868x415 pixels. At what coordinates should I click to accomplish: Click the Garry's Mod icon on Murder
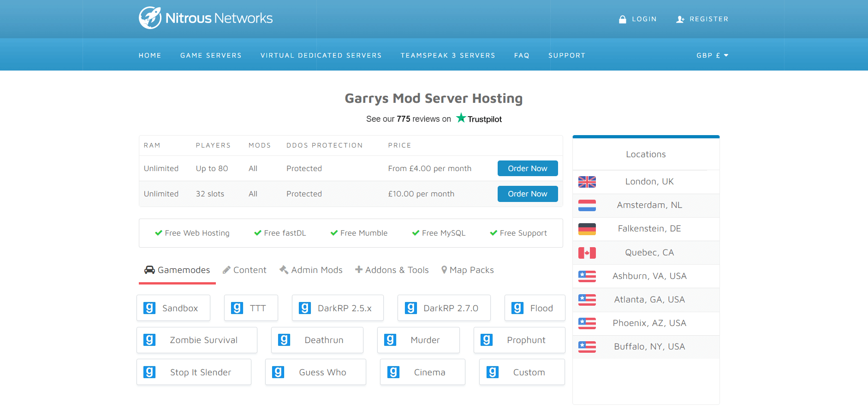pyautogui.click(x=390, y=340)
